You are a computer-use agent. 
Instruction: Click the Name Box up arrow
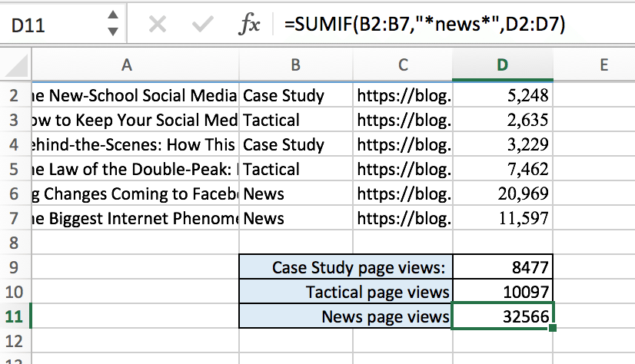113,15
